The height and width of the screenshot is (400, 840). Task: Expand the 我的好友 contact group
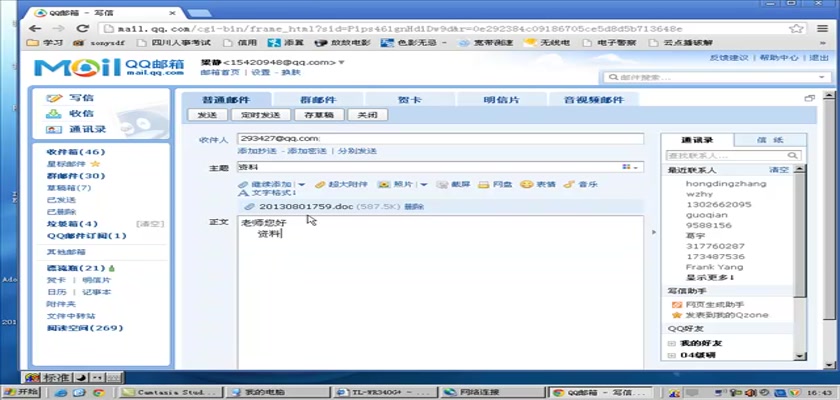point(671,343)
